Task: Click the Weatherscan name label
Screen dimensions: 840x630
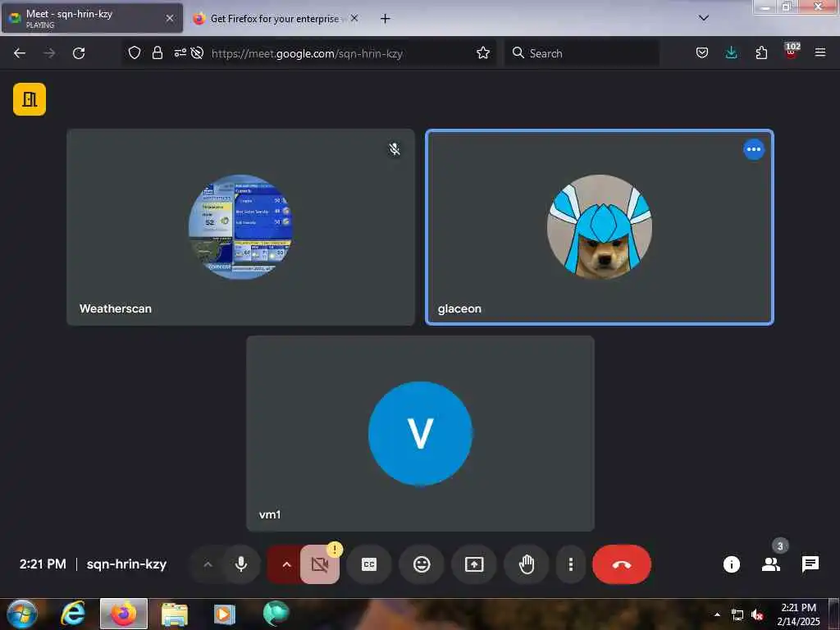Action: pyautogui.click(x=116, y=308)
